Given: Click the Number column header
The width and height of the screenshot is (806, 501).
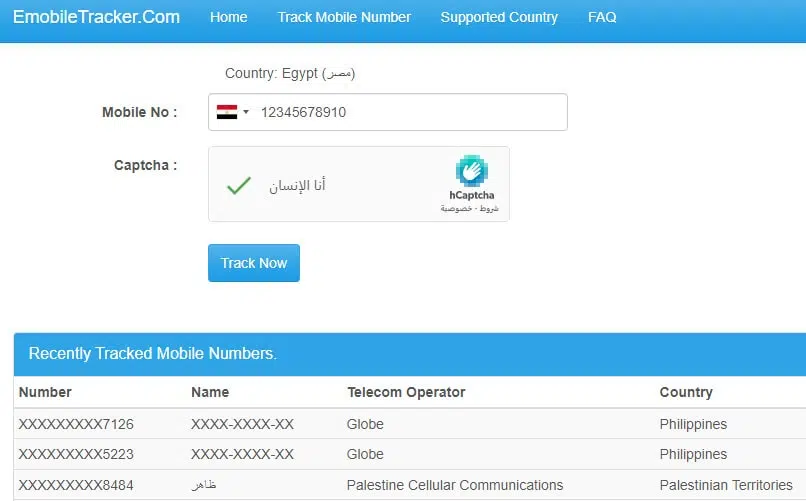Looking at the screenshot, I should click(x=45, y=392).
